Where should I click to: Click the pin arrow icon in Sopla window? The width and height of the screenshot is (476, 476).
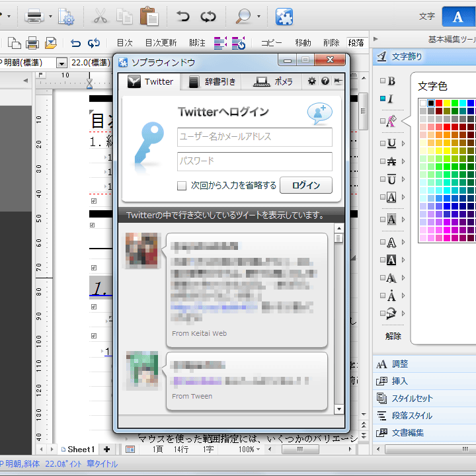click(x=338, y=81)
